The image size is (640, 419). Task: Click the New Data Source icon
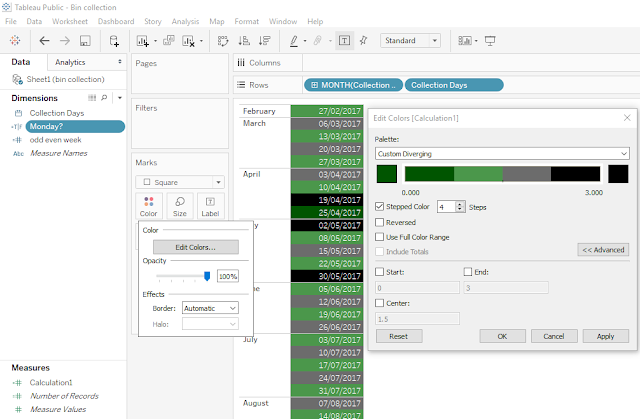[x=114, y=41]
